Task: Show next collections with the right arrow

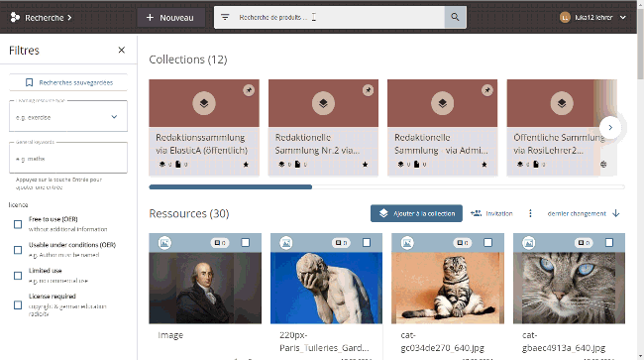Action: (x=610, y=127)
